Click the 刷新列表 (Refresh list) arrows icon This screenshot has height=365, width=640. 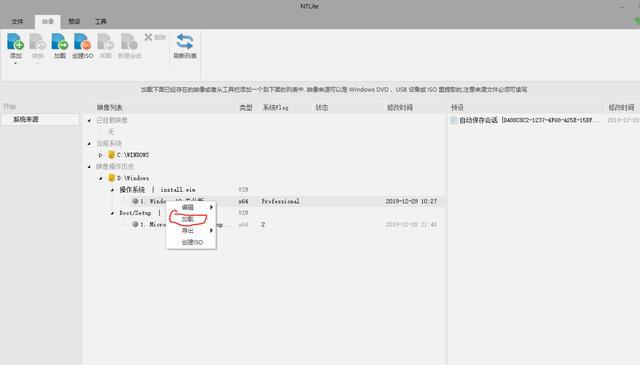pos(185,42)
